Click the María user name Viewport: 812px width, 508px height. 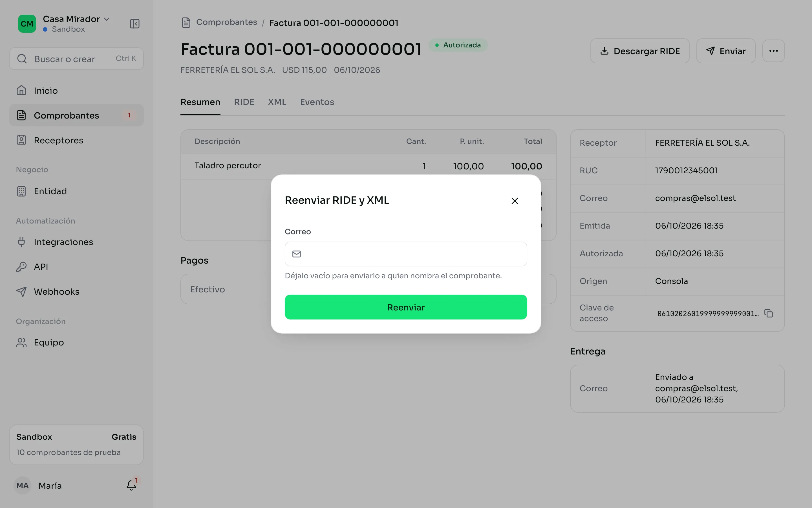[50, 486]
